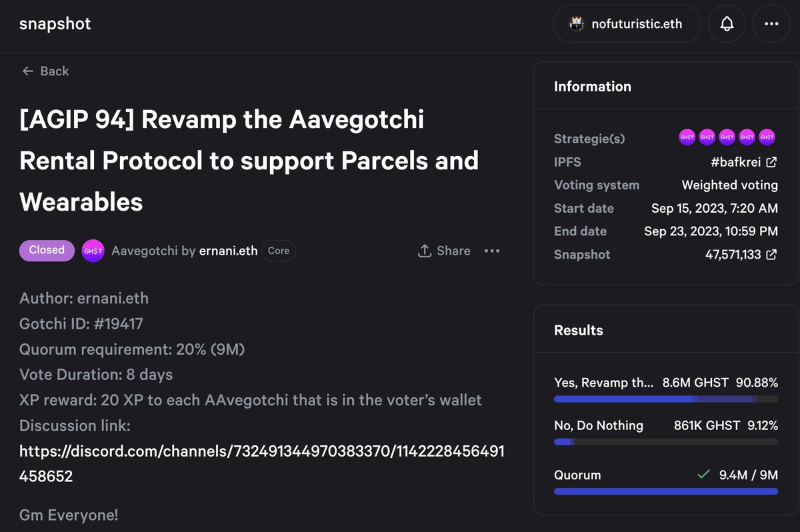Image resolution: width=800 pixels, height=532 pixels.
Task: Click the nofuturistic.eth account button
Action: pos(627,24)
